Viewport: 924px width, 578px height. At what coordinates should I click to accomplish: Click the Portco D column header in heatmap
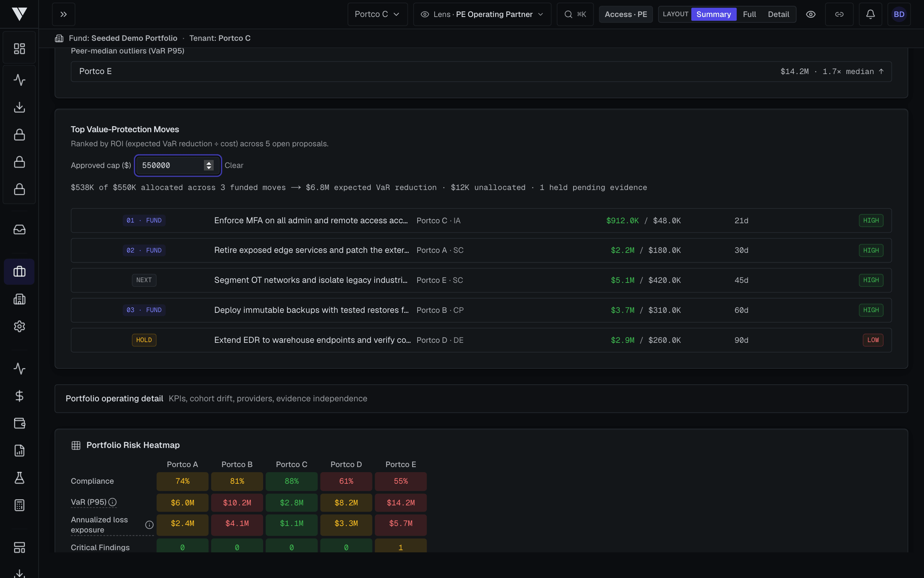pos(346,465)
